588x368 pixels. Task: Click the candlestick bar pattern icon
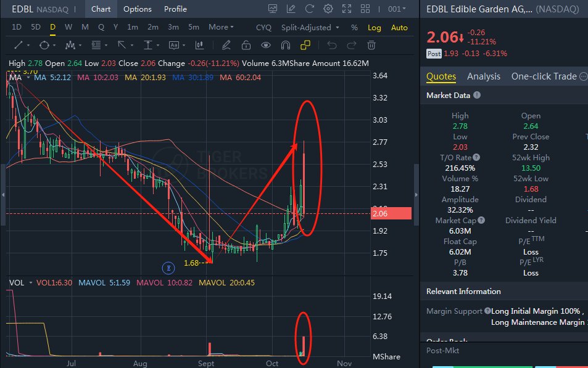[199, 46]
